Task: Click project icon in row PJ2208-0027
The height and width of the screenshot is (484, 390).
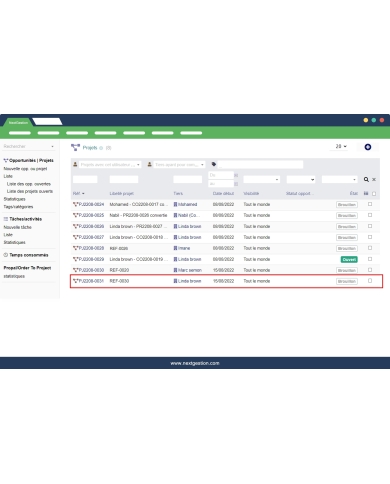Action: (75, 237)
